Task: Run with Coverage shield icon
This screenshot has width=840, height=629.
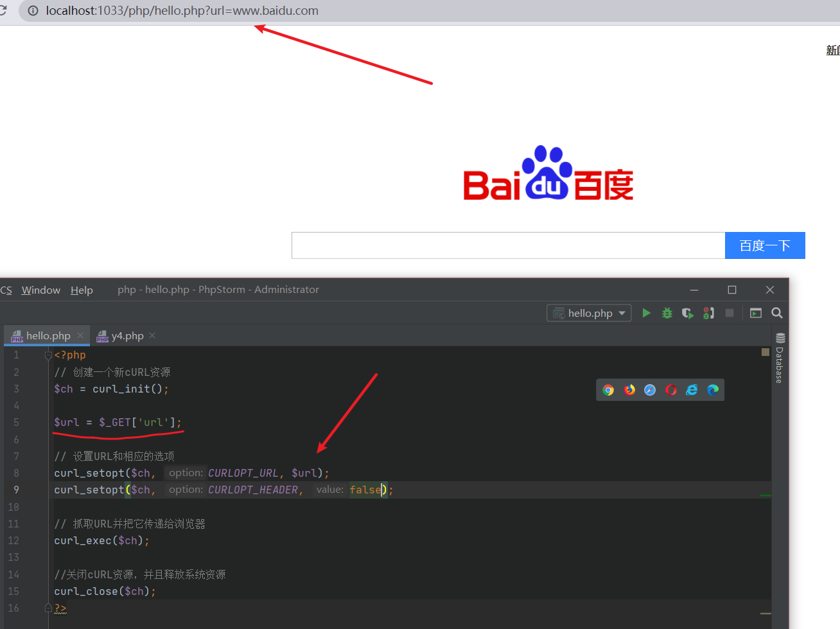Action: (x=688, y=313)
